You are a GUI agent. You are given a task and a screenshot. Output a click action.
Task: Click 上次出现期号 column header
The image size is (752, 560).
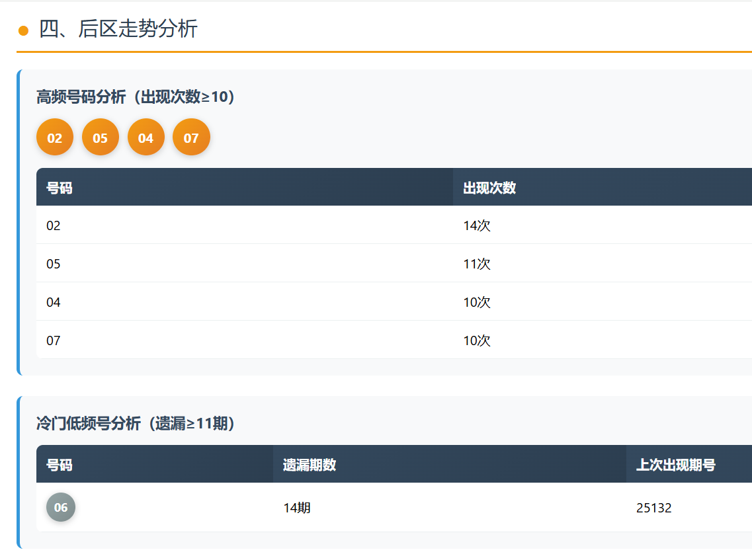coord(675,465)
